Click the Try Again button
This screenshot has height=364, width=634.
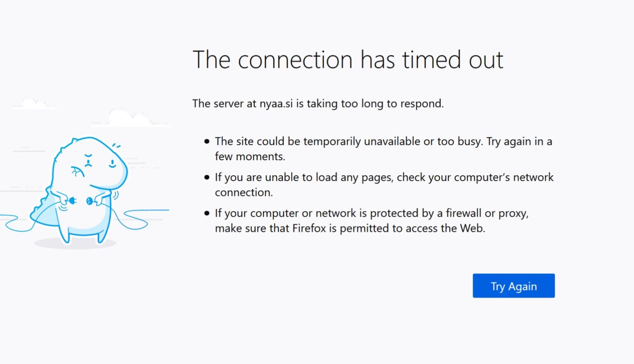513,286
